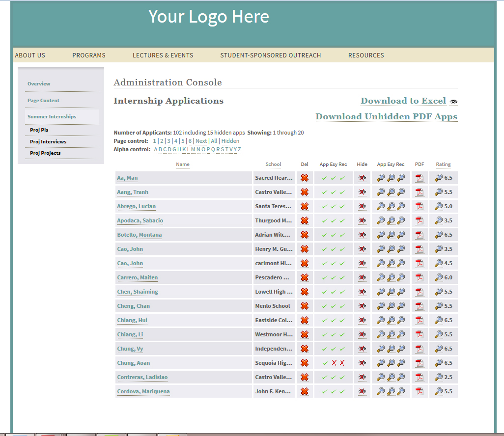Viewport: 504px width, 436px height.
Task: Click Download Unhidden PDF Apps link
Action: coord(386,117)
